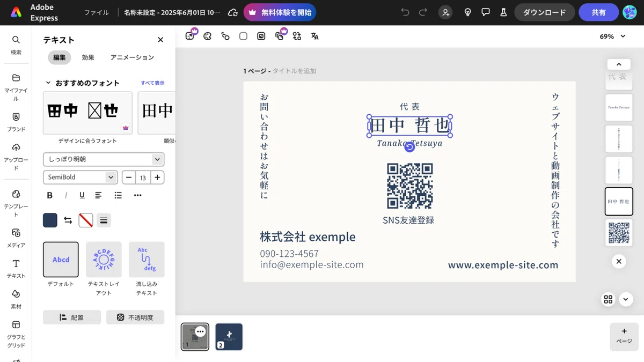The width and height of the screenshot is (644, 362).
Task: Toggle underline formatting
Action: point(82,195)
